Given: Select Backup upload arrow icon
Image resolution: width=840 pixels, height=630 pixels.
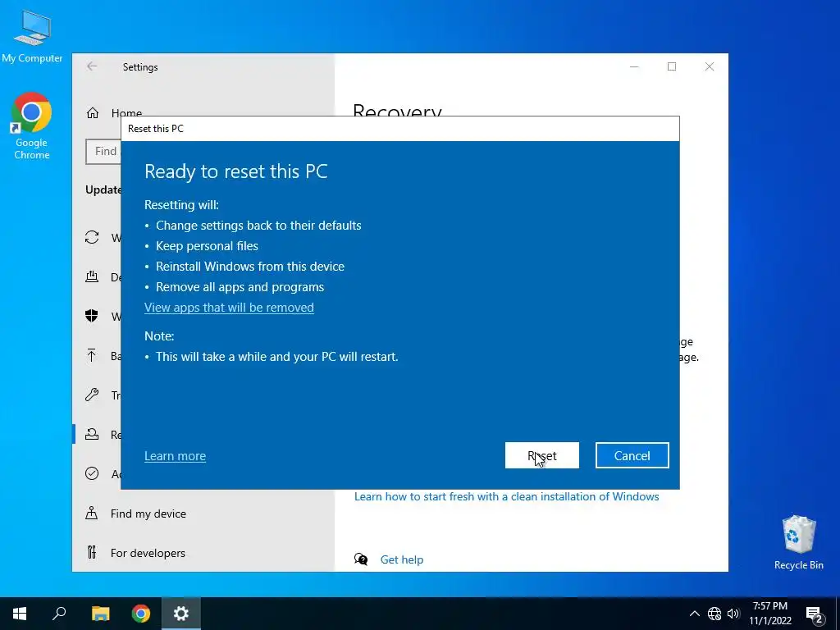Looking at the screenshot, I should click(92, 355).
